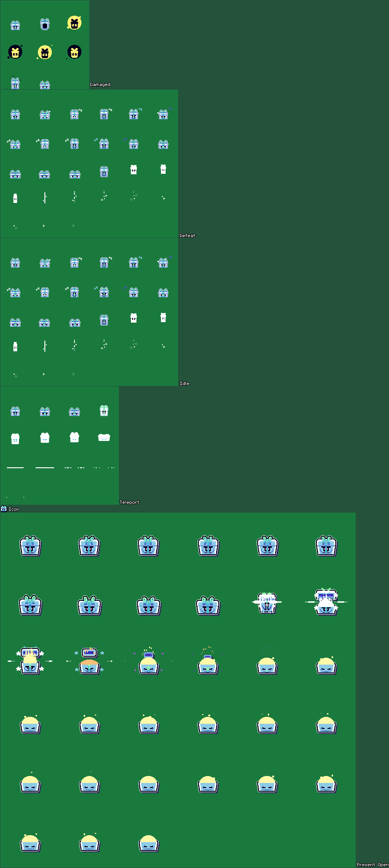Click the small gift icon beside the Icon label

[x=4, y=509]
